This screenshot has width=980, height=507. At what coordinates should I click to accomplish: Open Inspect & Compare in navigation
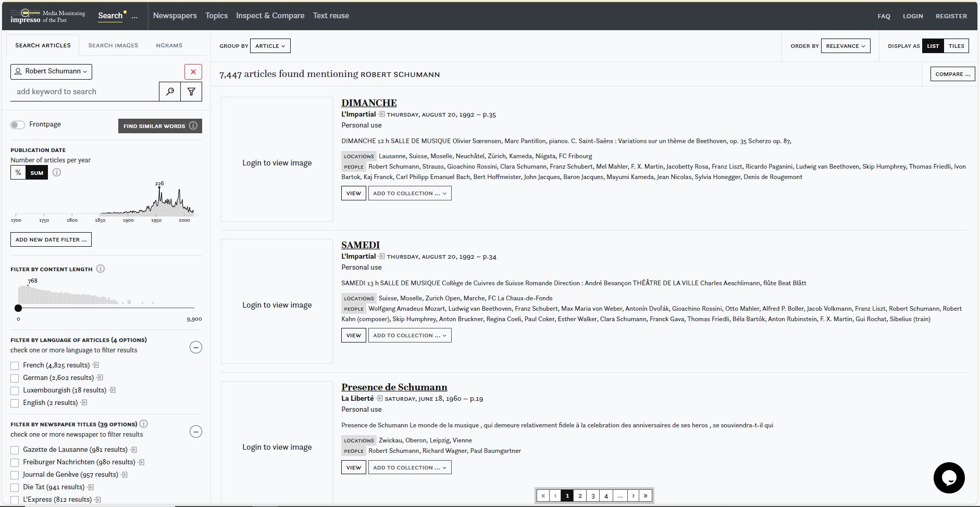pyautogui.click(x=270, y=16)
